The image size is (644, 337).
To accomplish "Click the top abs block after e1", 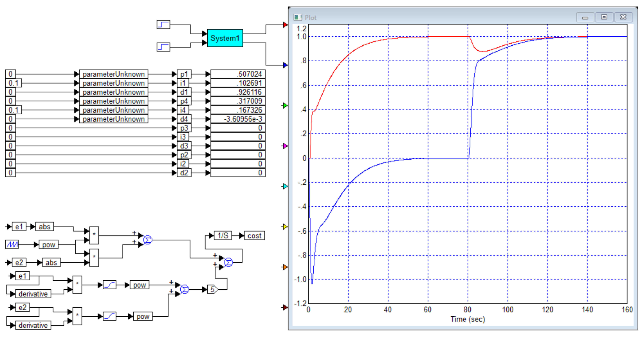I will (44, 227).
